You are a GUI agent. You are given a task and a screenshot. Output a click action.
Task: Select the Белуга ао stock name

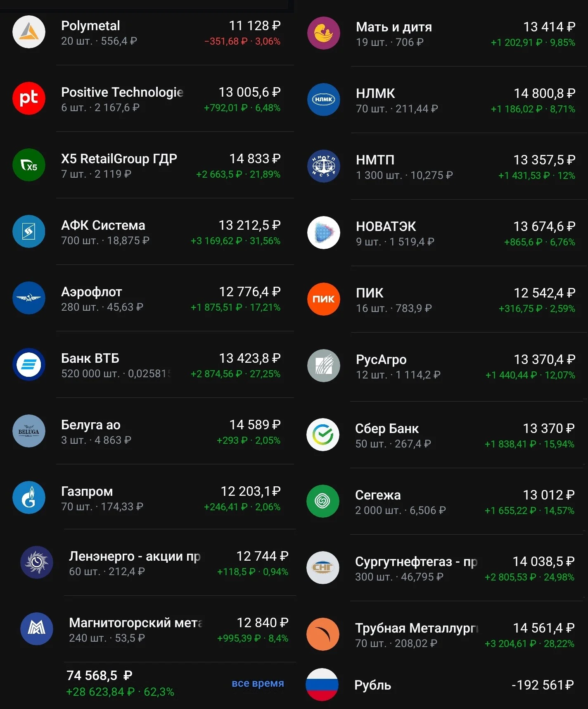point(91,425)
